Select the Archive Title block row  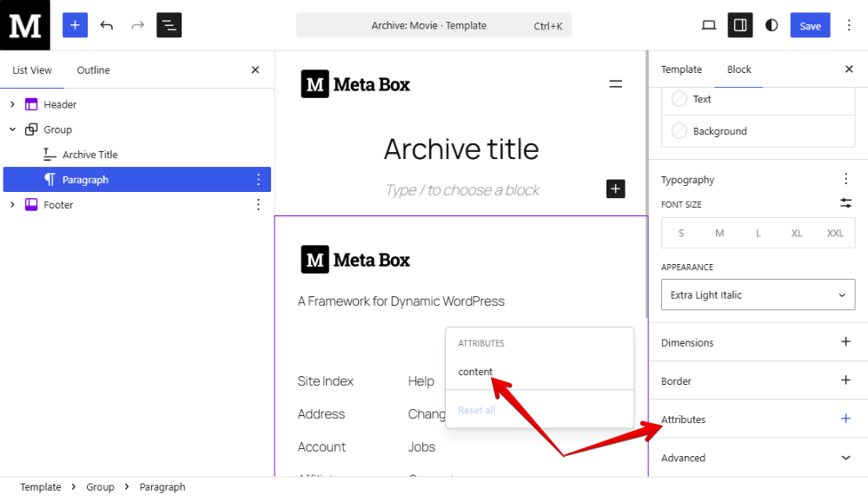(136, 155)
